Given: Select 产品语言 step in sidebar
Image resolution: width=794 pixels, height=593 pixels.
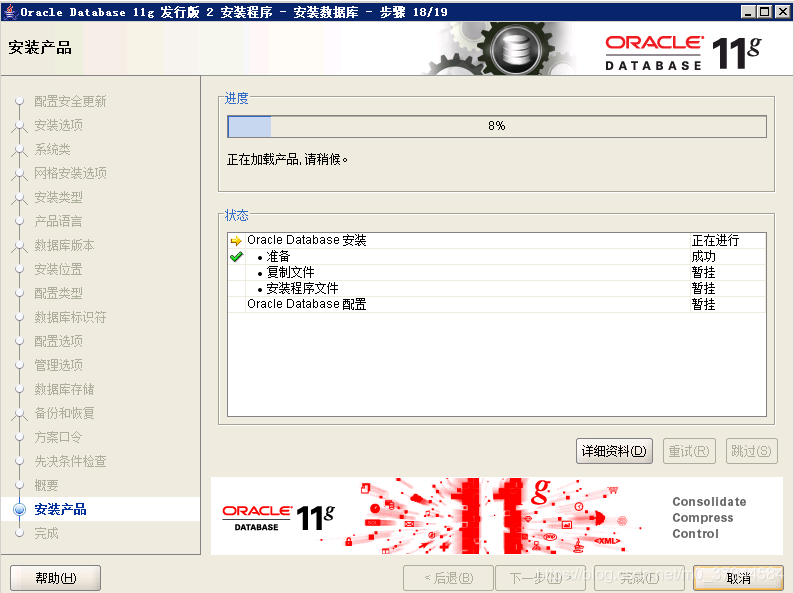Looking at the screenshot, I should (58, 221).
